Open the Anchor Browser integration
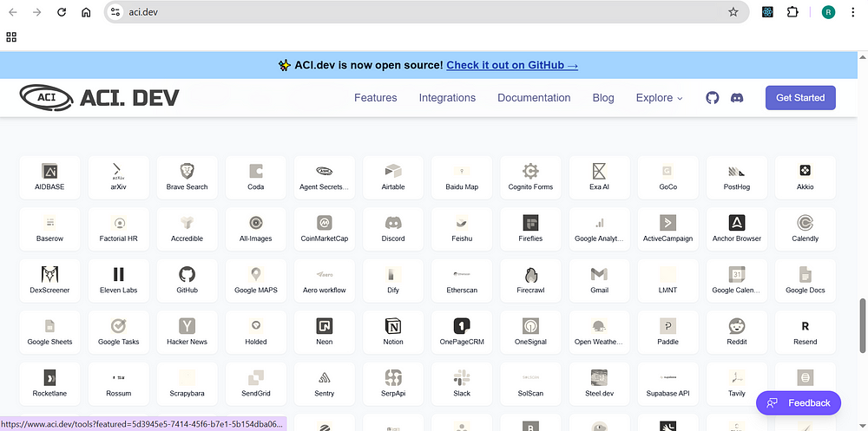 pyautogui.click(x=737, y=229)
